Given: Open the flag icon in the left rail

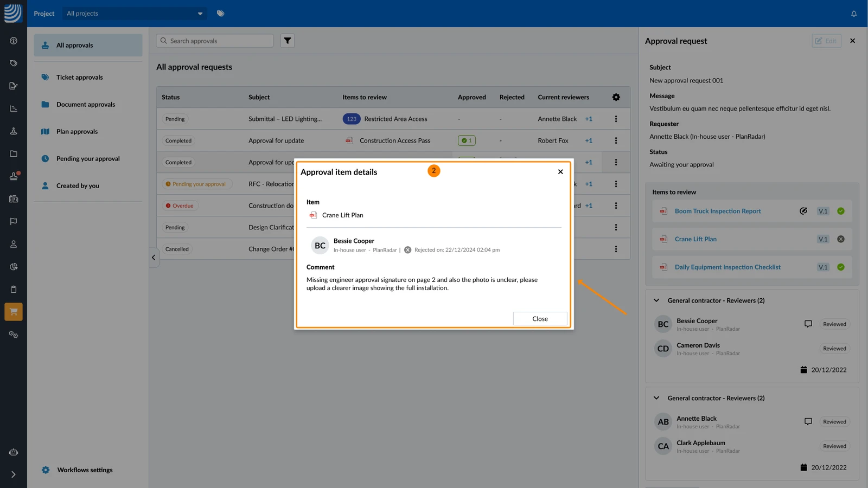Looking at the screenshot, I should tap(14, 221).
